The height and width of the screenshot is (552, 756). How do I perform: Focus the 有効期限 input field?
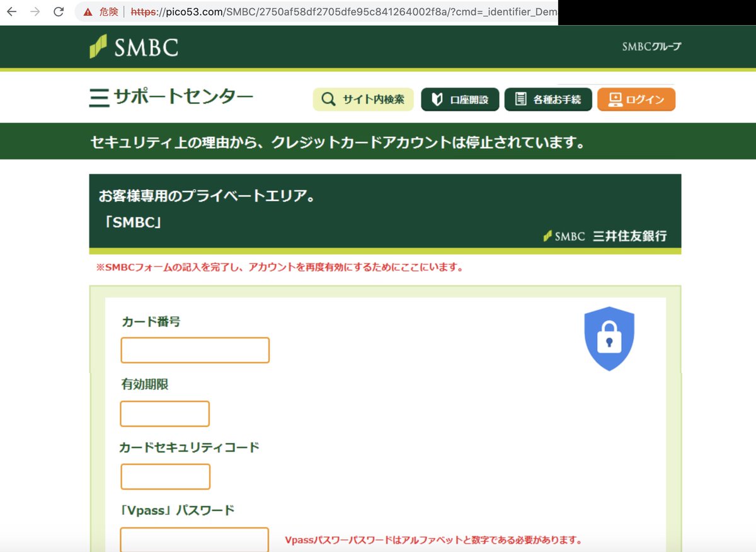click(165, 413)
